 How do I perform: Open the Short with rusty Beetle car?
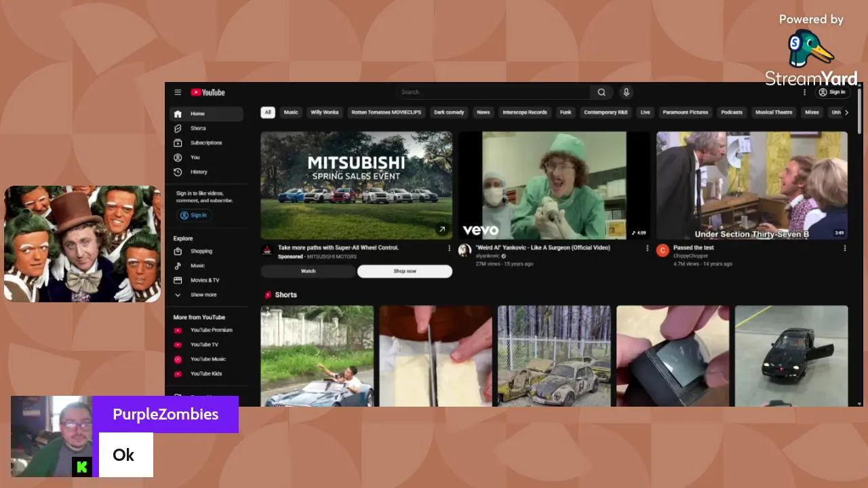point(554,356)
